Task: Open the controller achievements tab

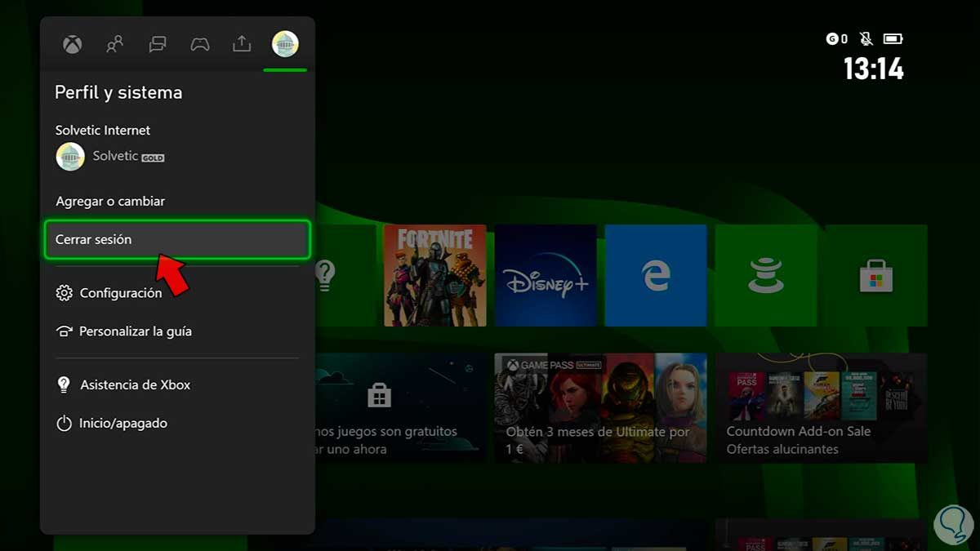Action: click(x=200, y=44)
